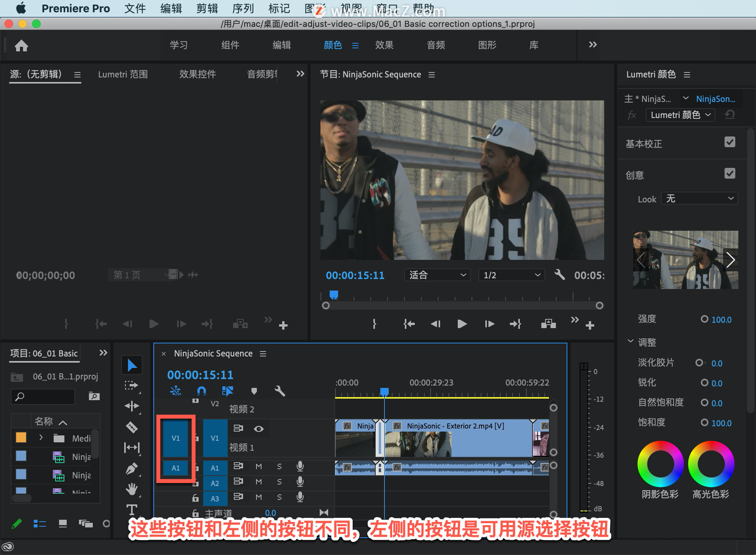The width and height of the screenshot is (756, 555).
Task: Open the 适合 zoom level dropdown
Action: pos(437,275)
